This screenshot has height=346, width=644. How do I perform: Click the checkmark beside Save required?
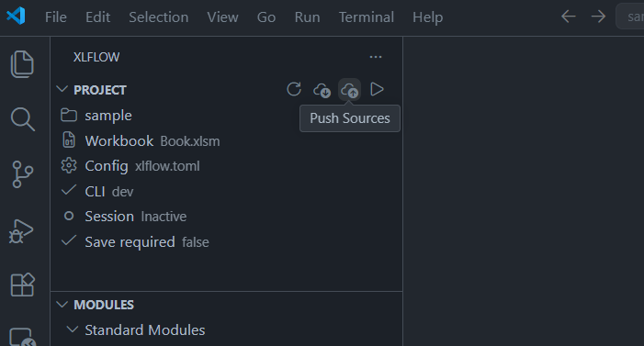[x=69, y=240]
